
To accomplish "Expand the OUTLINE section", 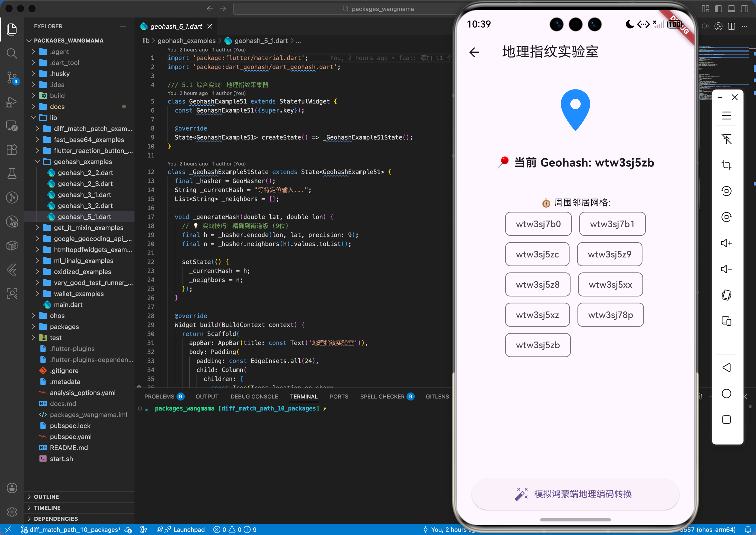I will 46,496.
